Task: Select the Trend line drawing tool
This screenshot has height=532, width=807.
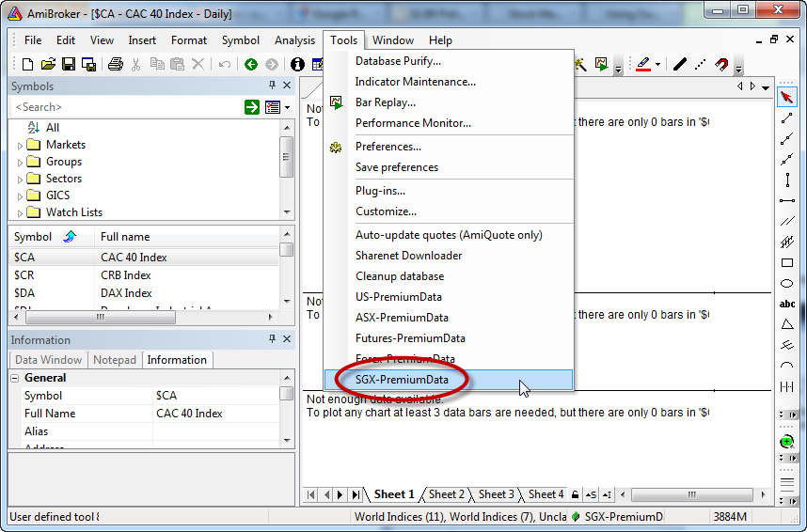Action: point(787,118)
